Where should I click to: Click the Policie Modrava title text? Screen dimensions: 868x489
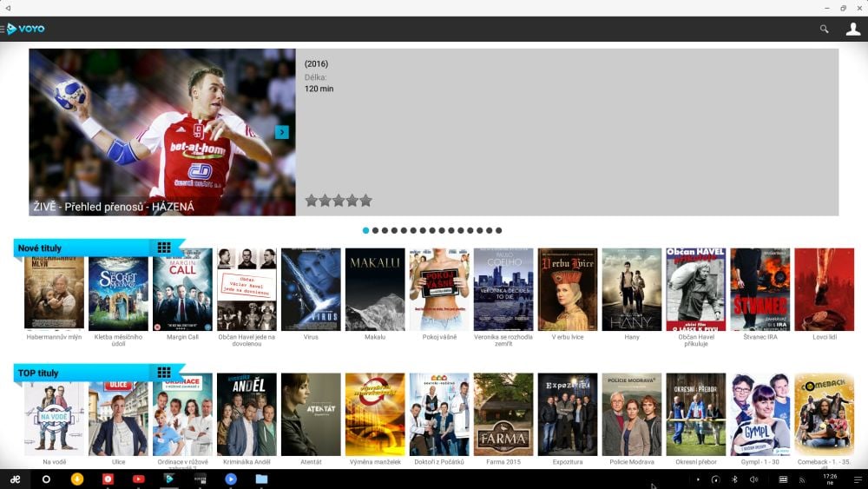click(632, 462)
